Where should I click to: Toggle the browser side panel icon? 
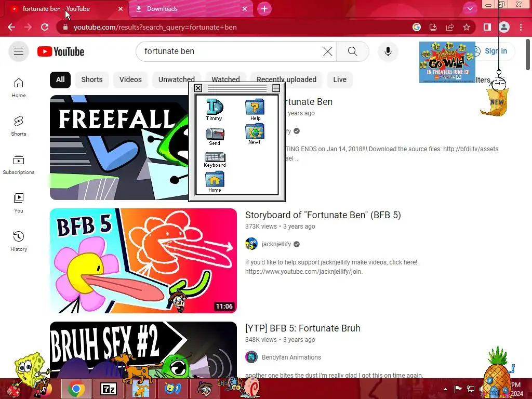(x=487, y=27)
